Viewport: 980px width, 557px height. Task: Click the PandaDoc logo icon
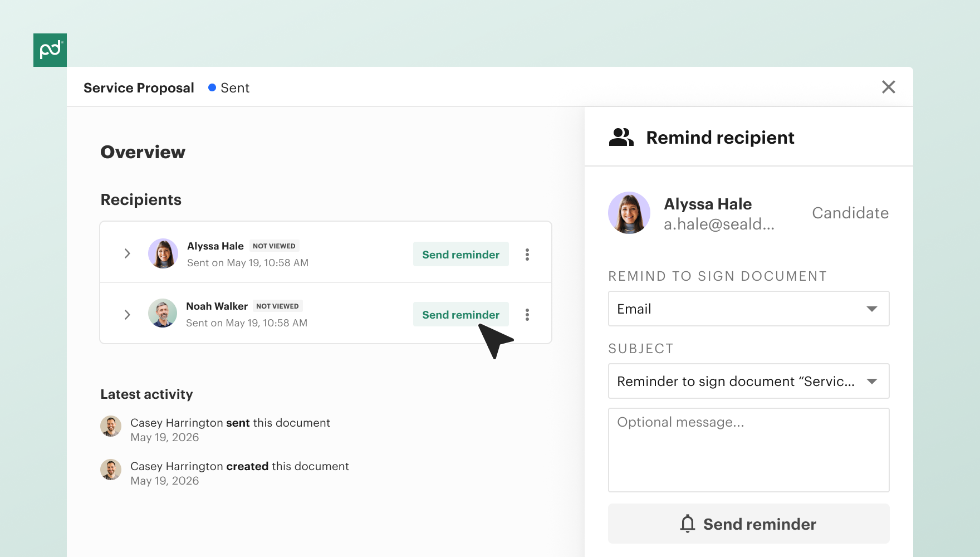[50, 50]
